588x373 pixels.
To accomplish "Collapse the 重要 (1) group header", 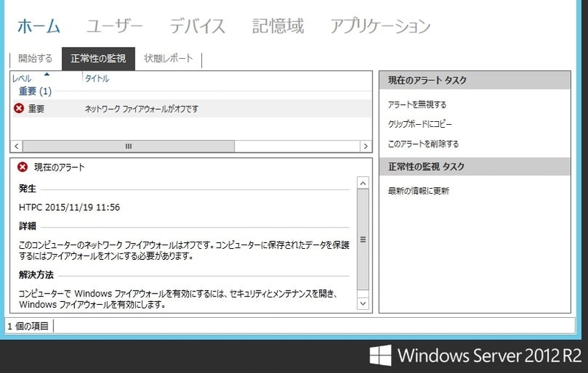I will [35, 91].
